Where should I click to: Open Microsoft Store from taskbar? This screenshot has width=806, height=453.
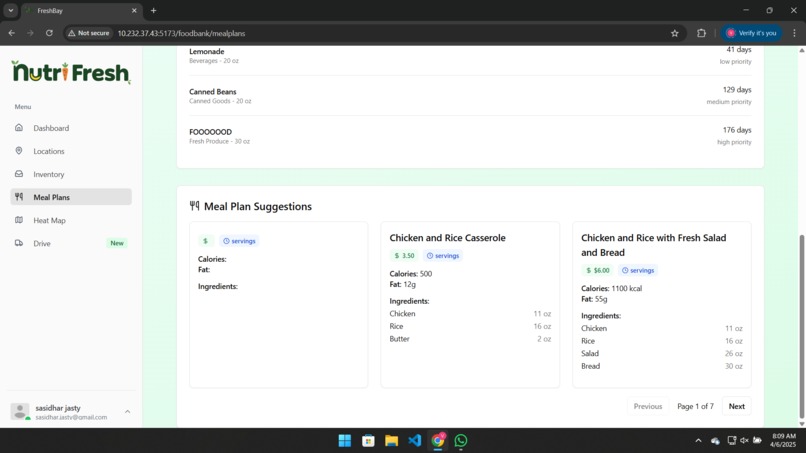(368, 441)
